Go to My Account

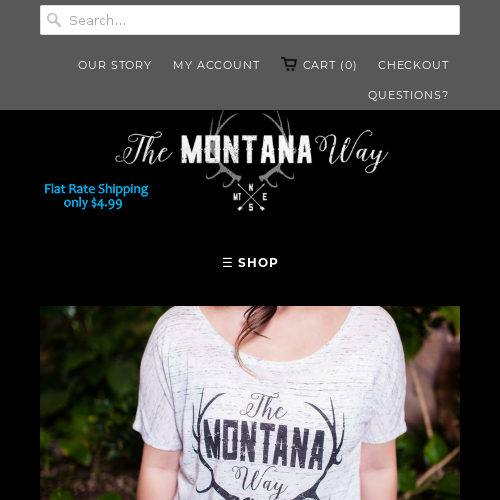216,65
